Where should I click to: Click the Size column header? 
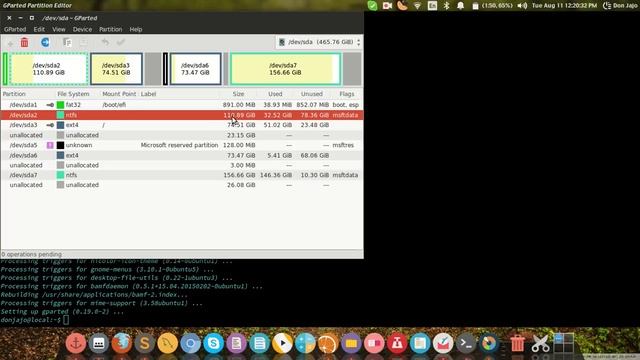[238, 94]
